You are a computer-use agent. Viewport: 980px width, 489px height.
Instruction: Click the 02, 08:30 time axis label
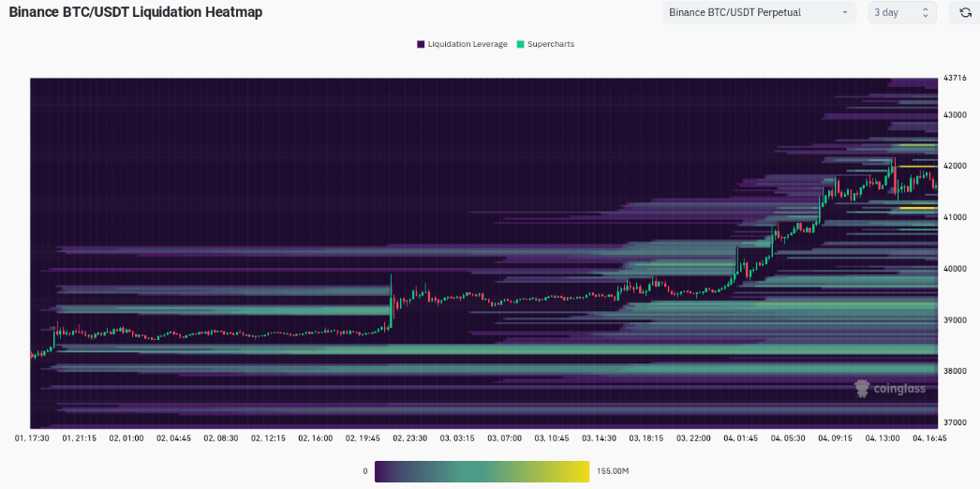coord(220,438)
